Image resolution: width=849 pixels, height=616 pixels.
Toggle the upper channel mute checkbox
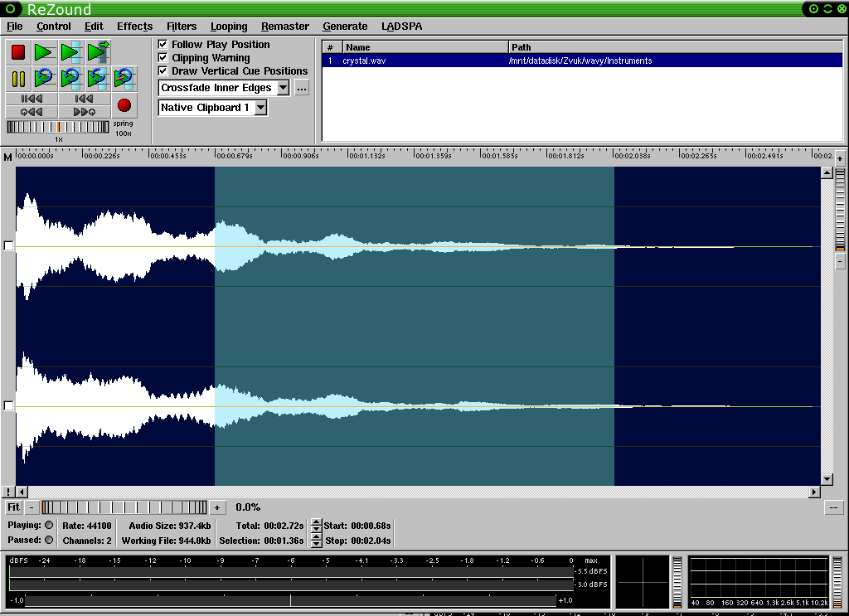[8, 245]
